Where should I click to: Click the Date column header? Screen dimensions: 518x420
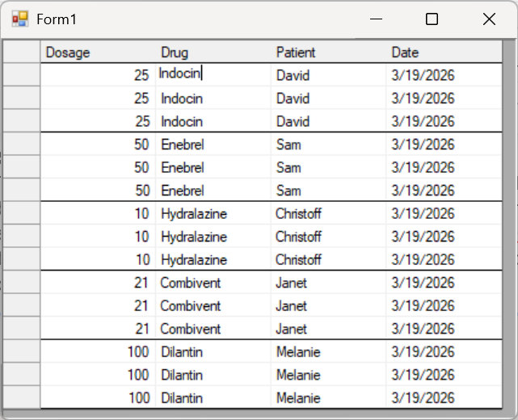pos(444,52)
